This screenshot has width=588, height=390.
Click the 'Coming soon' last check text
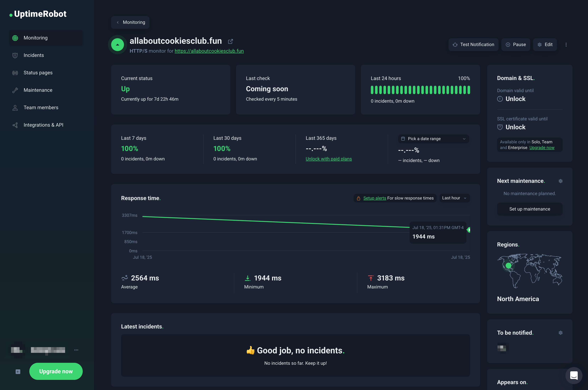(x=267, y=89)
